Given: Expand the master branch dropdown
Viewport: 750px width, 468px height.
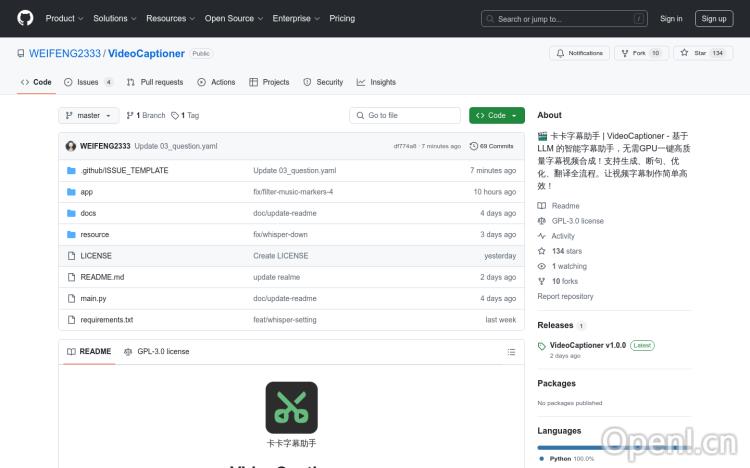Looking at the screenshot, I should [x=89, y=116].
